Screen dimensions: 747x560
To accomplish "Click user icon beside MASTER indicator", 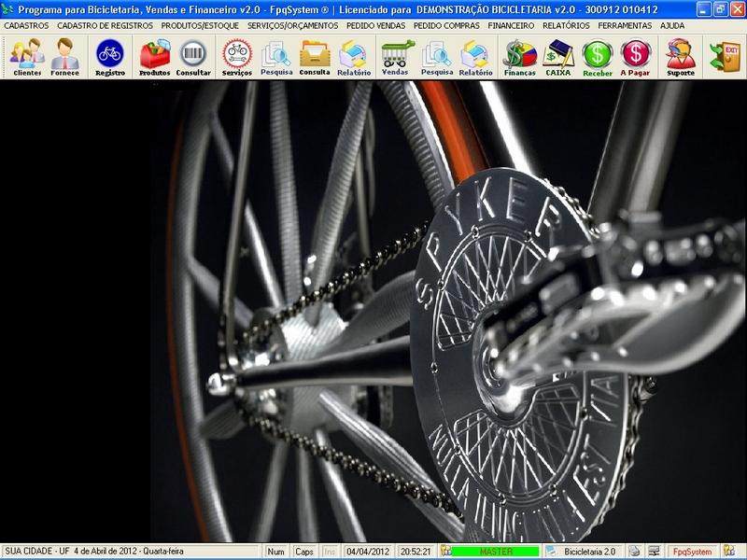I will point(445,551).
